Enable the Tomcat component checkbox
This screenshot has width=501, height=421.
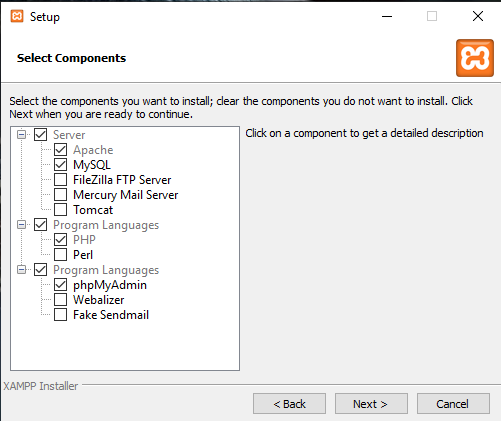(x=60, y=209)
